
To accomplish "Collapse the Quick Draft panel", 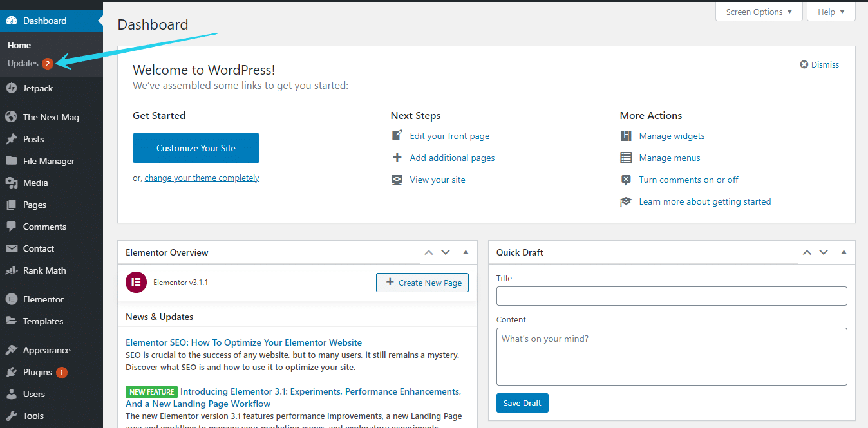I will pos(844,252).
